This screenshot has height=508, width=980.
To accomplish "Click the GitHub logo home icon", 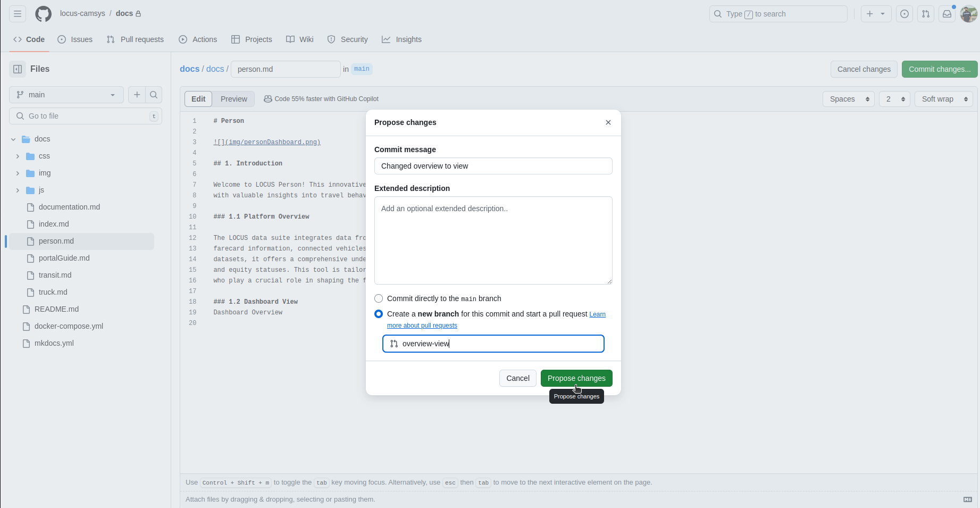I will (x=44, y=14).
